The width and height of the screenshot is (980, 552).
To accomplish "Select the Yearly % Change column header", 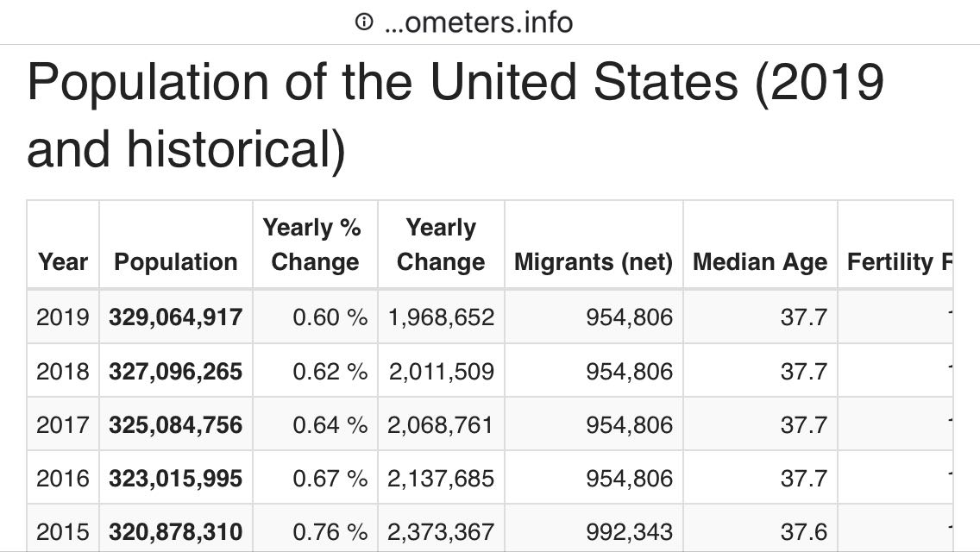I will click(315, 245).
